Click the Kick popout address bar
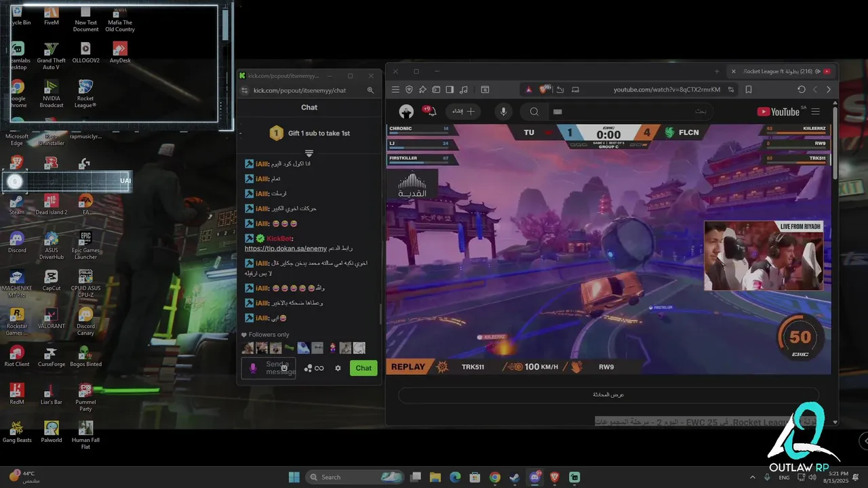Viewport: 868px width, 488px height. (x=300, y=90)
